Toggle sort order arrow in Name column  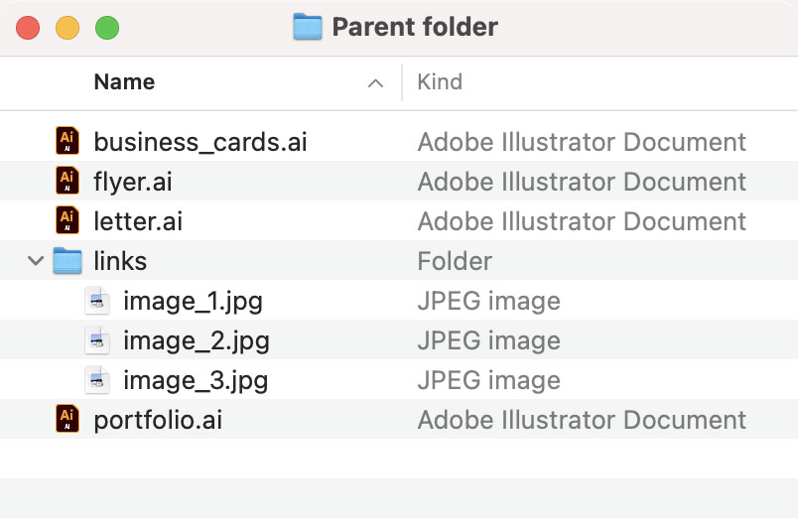coord(375,83)
